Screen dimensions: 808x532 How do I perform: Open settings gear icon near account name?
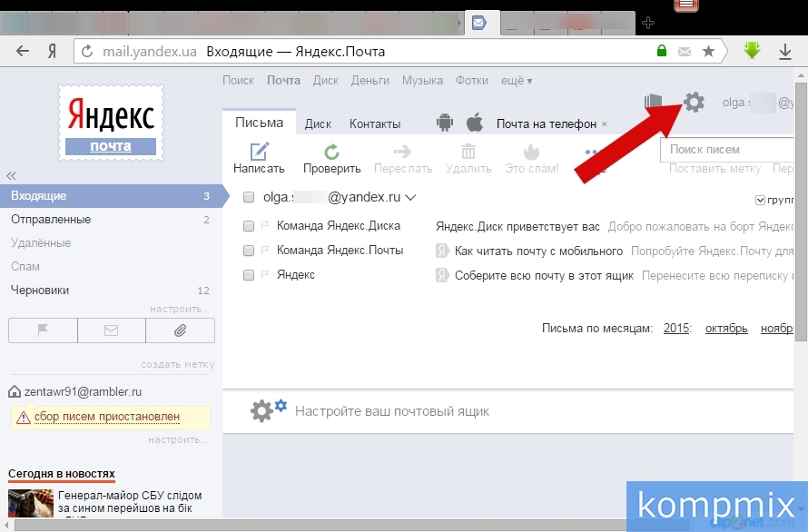tap(694, 103)
